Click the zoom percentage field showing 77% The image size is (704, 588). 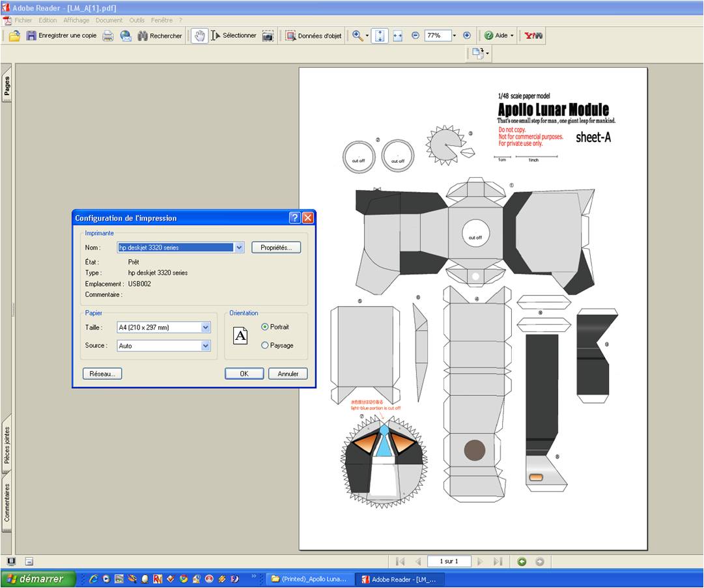click(x=438, y=35)
